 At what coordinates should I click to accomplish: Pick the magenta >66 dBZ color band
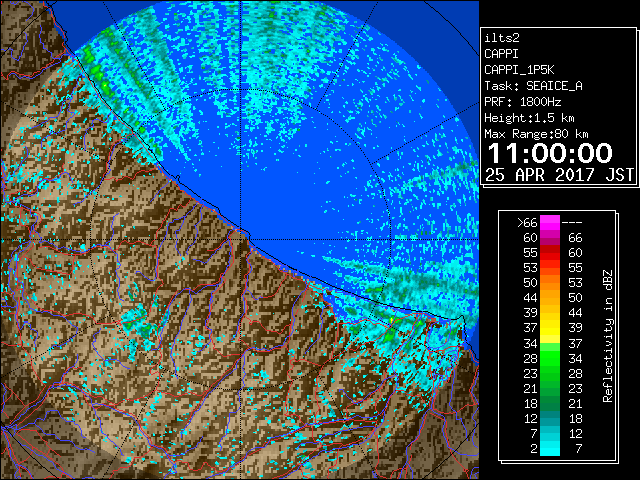tap(550, 223)
